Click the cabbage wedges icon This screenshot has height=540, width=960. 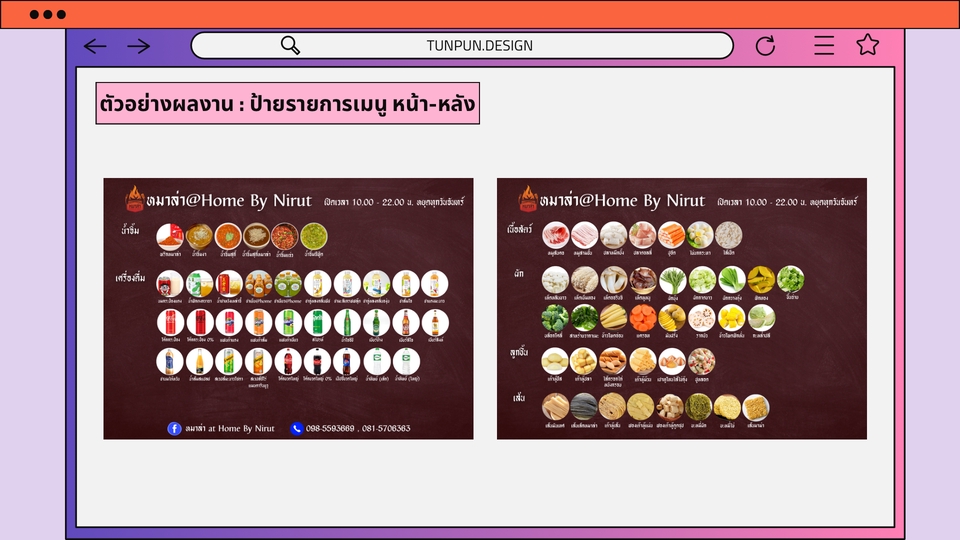761,319
